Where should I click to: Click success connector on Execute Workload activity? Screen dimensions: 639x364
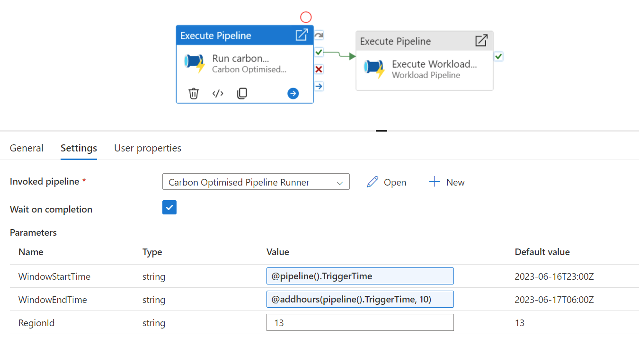498,57
